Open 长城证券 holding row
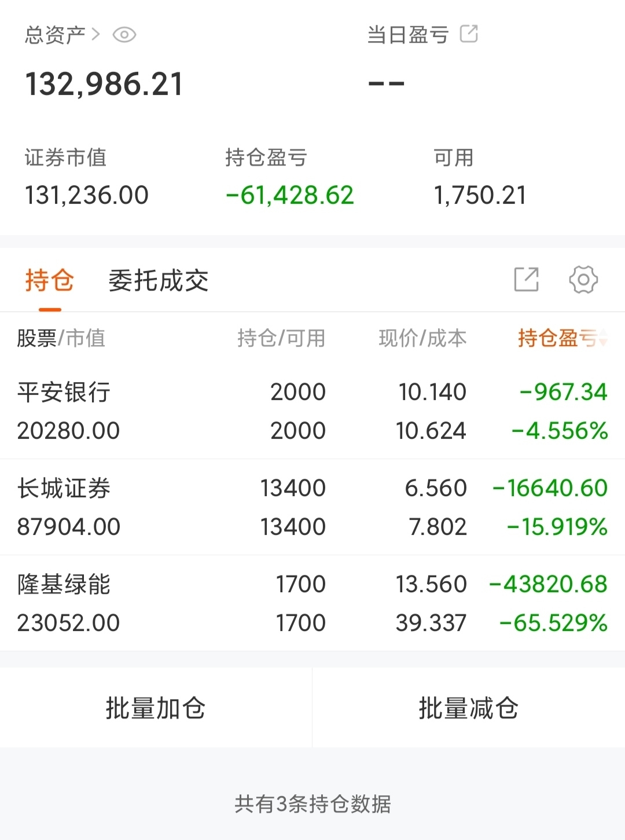 [312, 507]
